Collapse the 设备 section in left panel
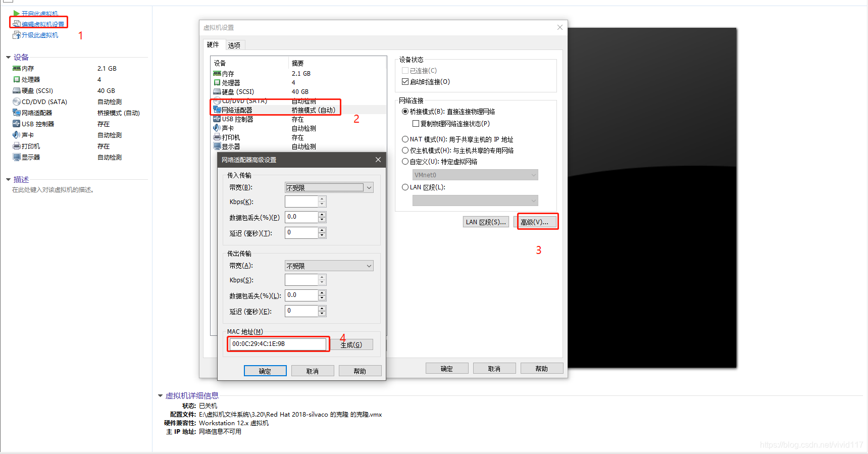Image resolution: width=868 pixels, height=454 pixels. [x=9, y=57]
